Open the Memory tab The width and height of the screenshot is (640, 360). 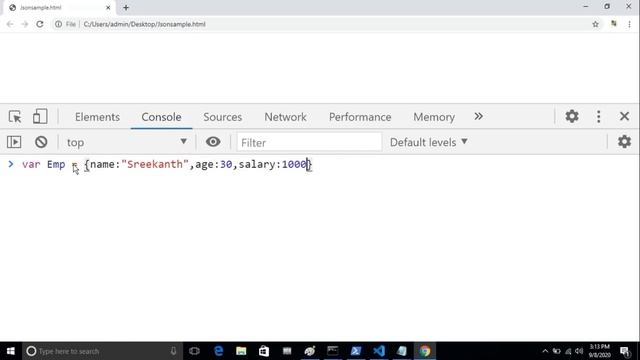(x=434, y=117)
